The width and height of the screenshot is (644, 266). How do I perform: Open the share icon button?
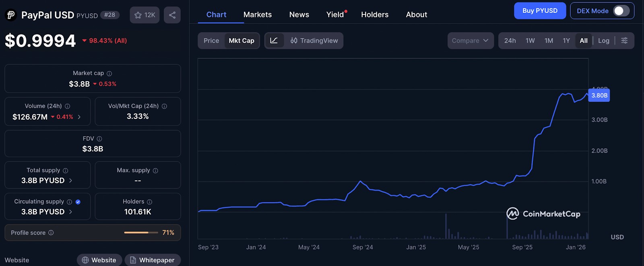coord(172,15)
